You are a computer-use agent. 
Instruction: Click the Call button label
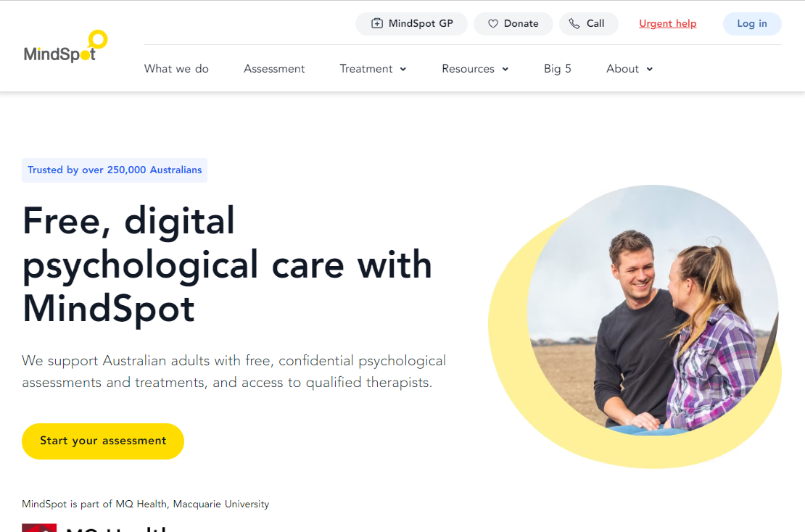[595, 24]
